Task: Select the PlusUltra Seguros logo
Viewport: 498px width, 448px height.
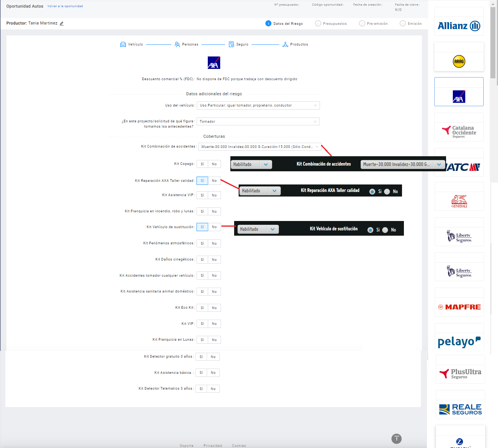Action: click(460, 373)
